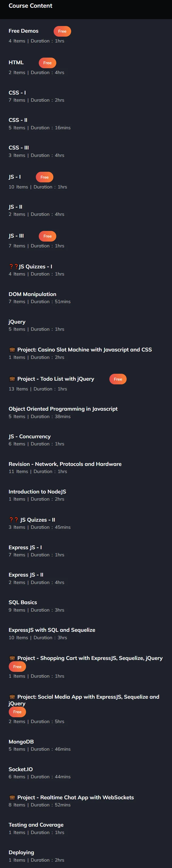Expand the DOM Manipulation section

coord(86,298)
